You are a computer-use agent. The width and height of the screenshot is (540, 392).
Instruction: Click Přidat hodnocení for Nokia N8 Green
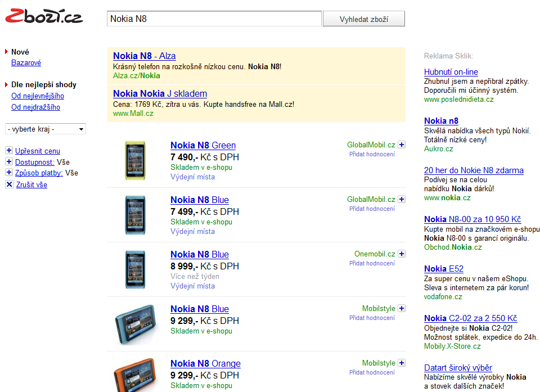pyautogui.click(x=372, y=154)
